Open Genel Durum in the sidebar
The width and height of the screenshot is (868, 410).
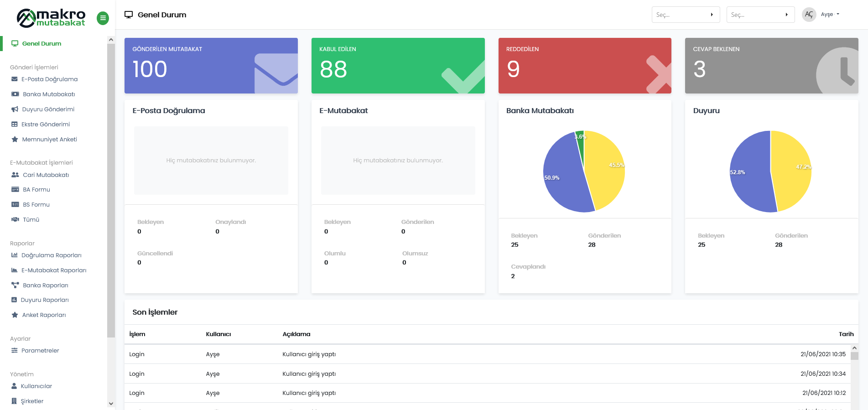coord(42,44)
